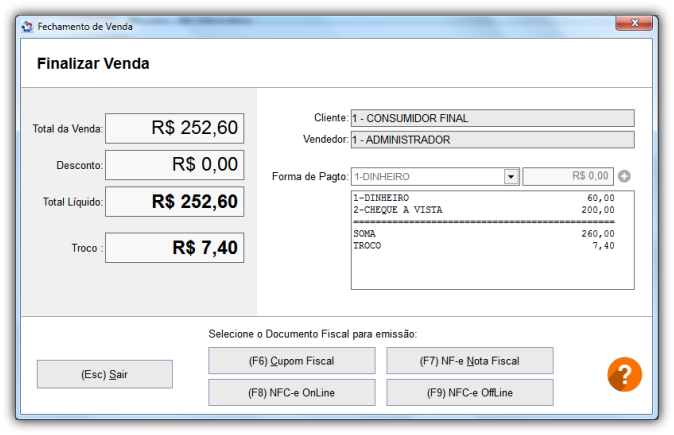Select (F7) NF-e Nota Fiscal
Screen dimensions: 674x435
point(470,360)
